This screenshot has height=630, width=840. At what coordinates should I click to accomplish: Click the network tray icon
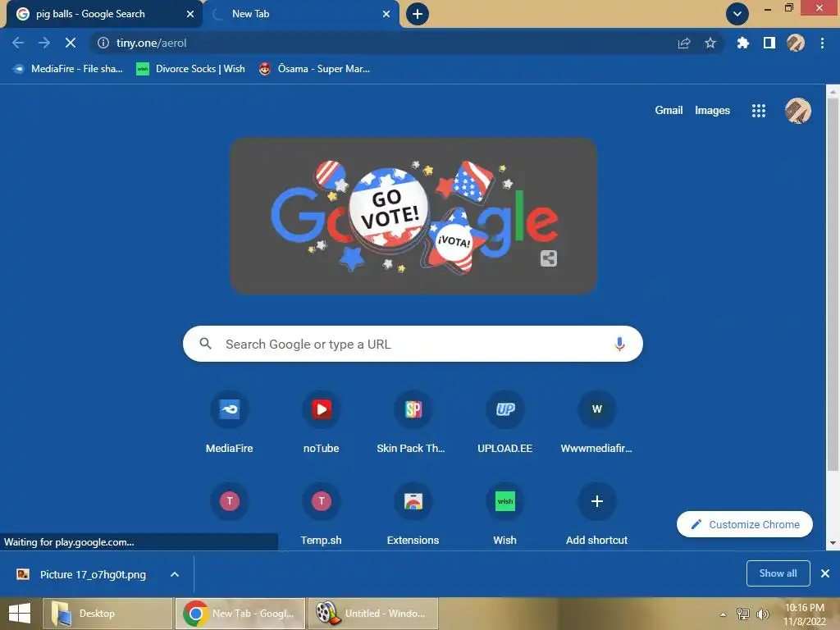[743, 614]
